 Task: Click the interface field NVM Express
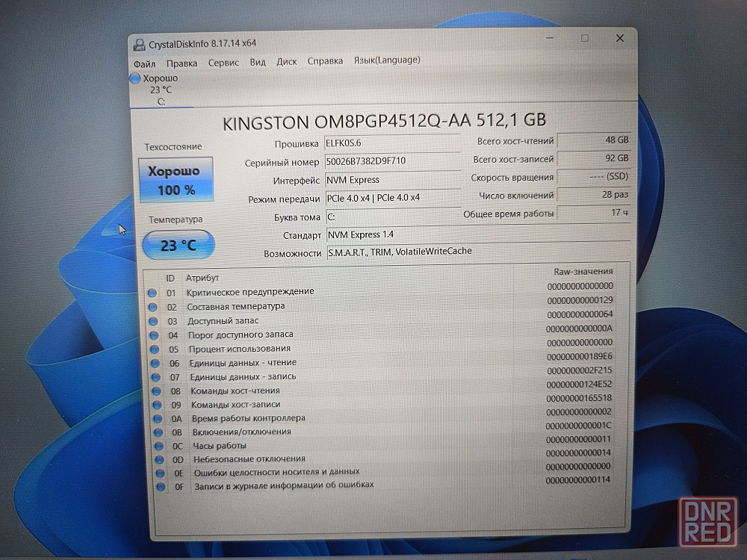point(392,179)
